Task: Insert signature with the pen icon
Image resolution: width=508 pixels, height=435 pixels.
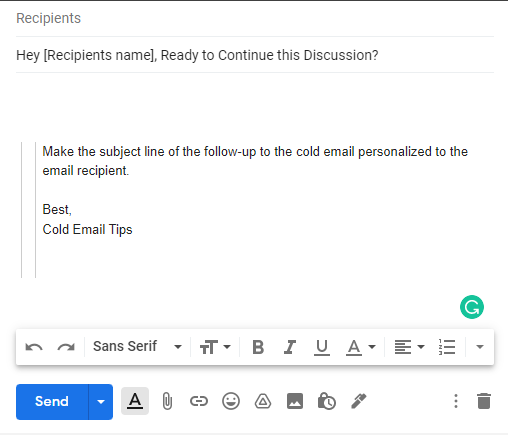Action: pos(359,401)
